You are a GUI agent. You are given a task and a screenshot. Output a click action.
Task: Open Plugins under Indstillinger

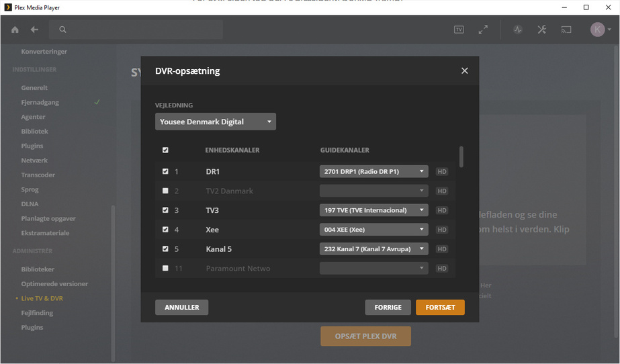click(x=32, y=146)
